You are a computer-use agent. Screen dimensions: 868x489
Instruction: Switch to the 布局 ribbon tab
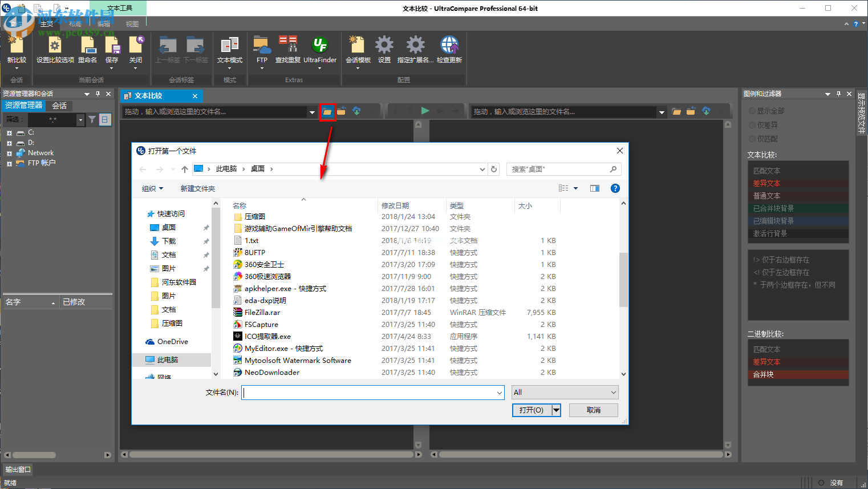pyautogui.click(x=75, y=24)
